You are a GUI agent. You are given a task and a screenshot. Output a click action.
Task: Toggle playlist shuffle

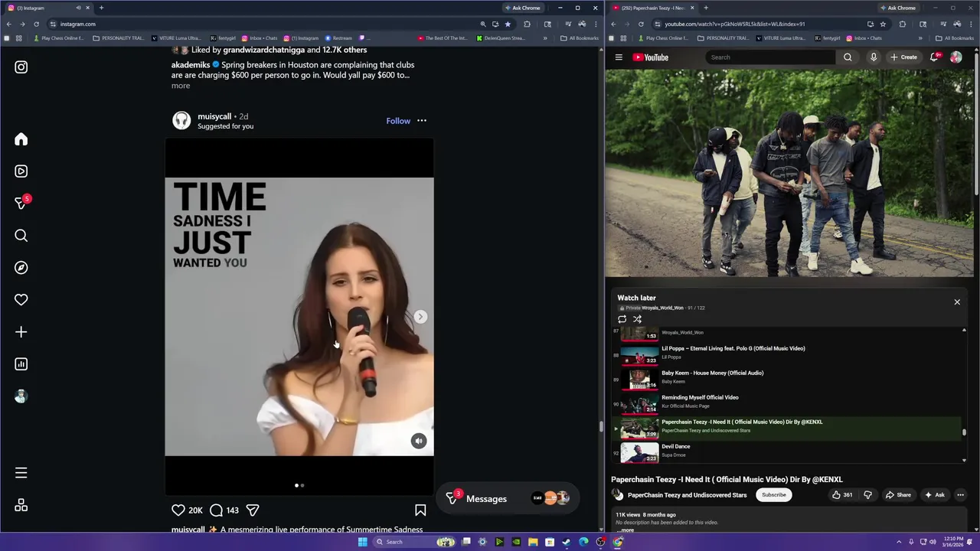pos(637,319)
